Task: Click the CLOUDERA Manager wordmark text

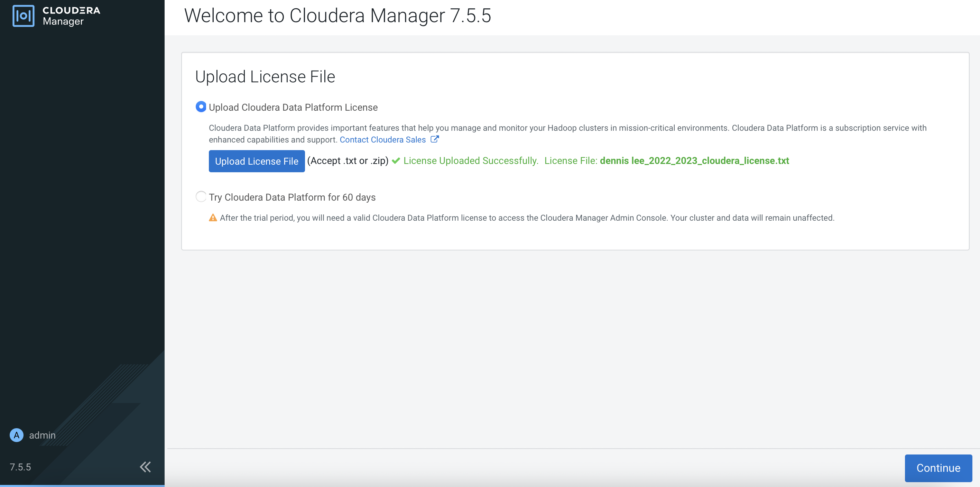Action: coord(71,16)
